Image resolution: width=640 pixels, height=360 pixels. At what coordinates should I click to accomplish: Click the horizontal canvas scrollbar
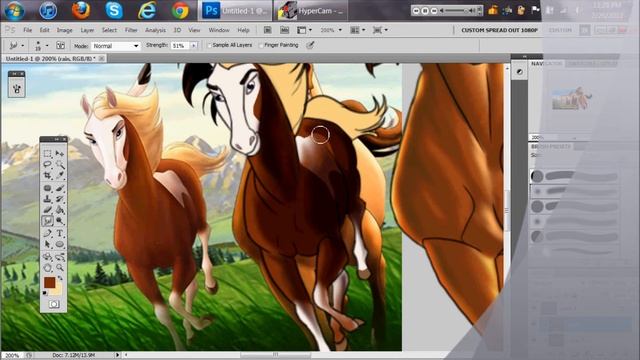[276, 355]
